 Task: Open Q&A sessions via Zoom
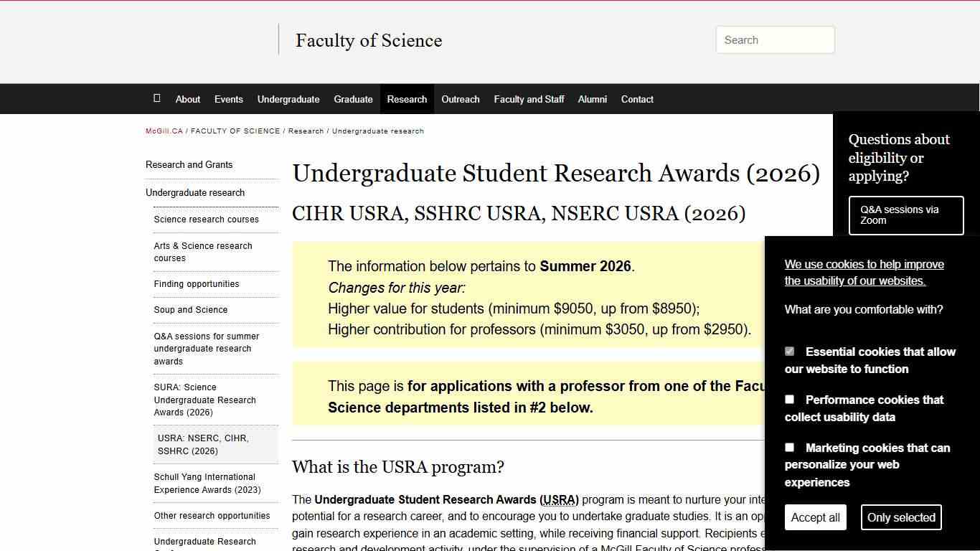[x=906, y=215]
